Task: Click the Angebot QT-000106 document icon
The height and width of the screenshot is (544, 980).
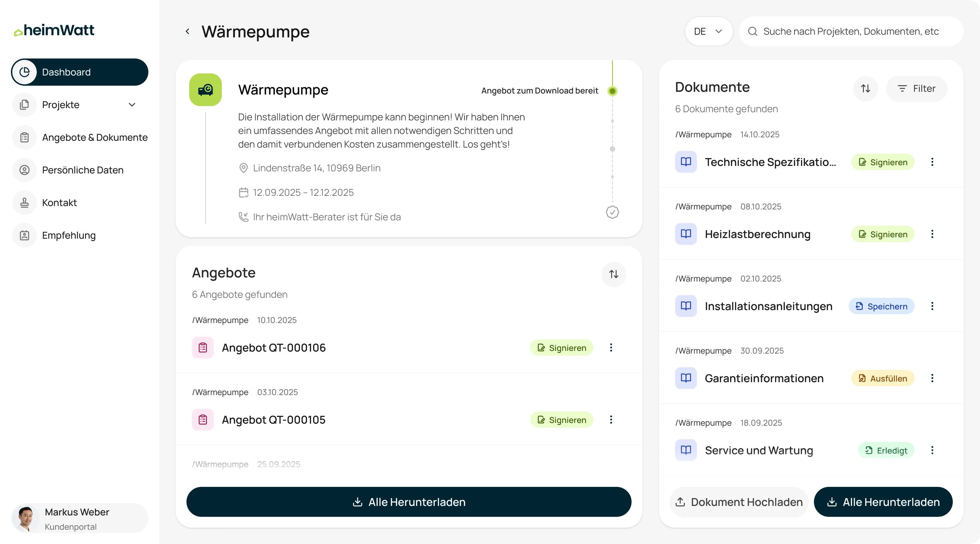Action: coord(203,347)
